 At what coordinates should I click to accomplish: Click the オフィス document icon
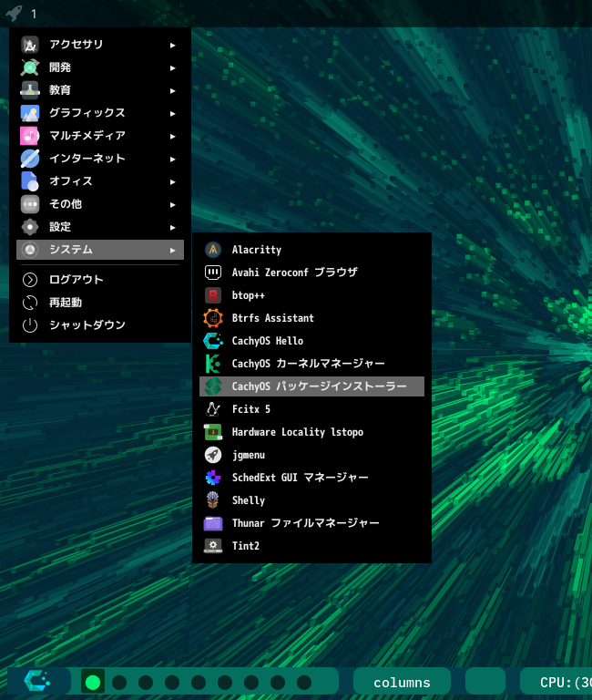[x=30, y=181]
